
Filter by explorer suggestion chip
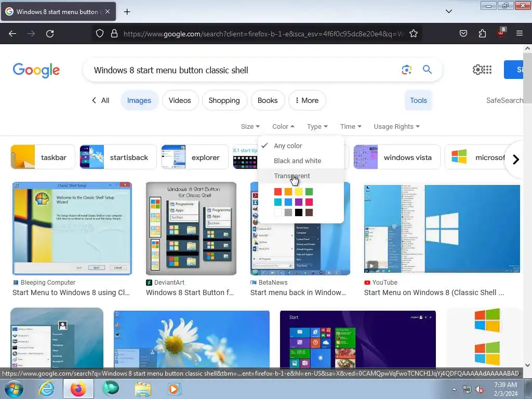tap(195, 157)
